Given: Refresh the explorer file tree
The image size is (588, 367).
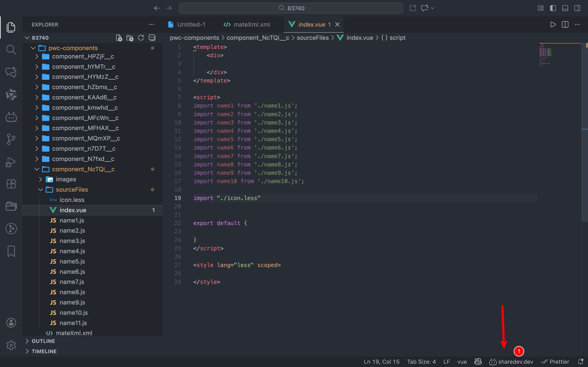Looking at the screenshot, I should coord(141,38).
